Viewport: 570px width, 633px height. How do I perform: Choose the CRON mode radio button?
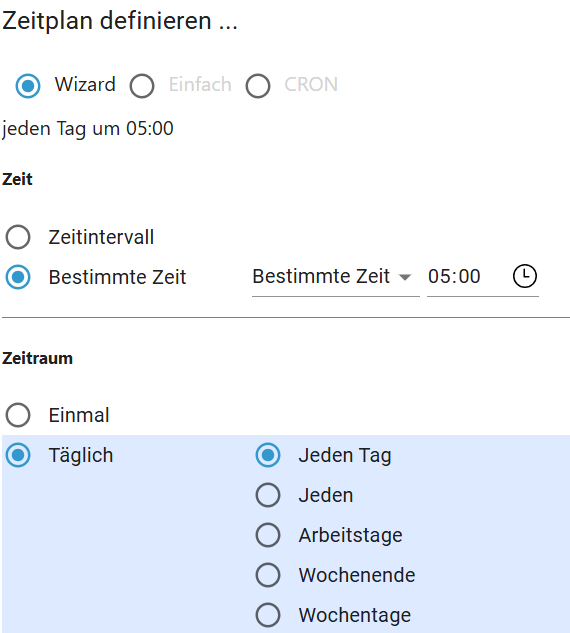point(258,86)
